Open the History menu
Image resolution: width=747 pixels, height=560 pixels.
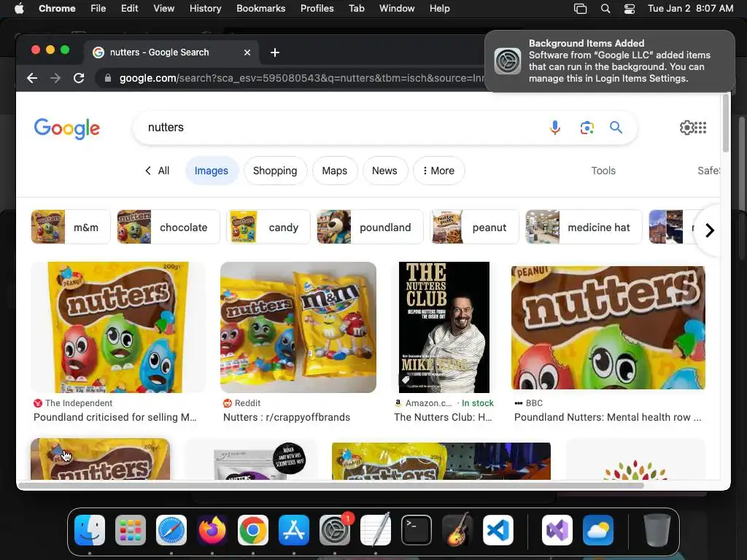[205, 9]
